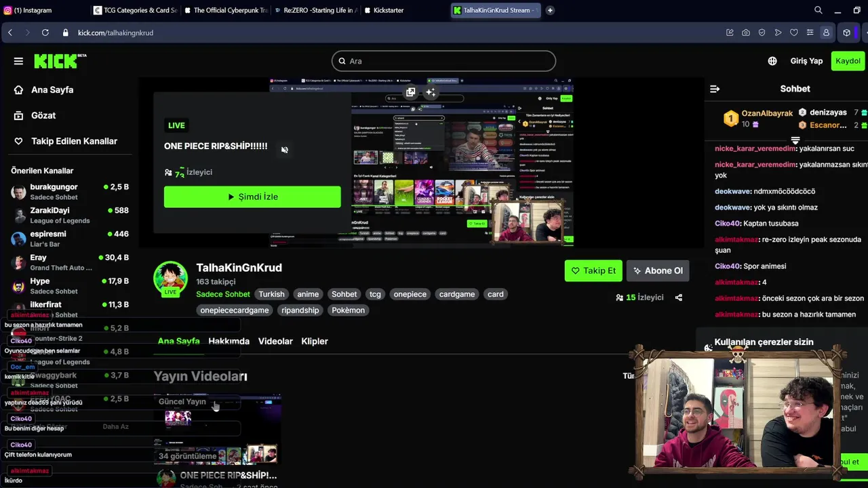Click the Giriş Yap login button

[x=806, y=61]
